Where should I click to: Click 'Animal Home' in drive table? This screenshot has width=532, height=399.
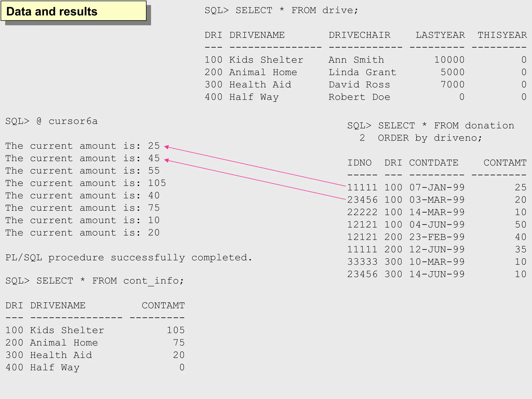pyautogui.click(x=263, y=72)
